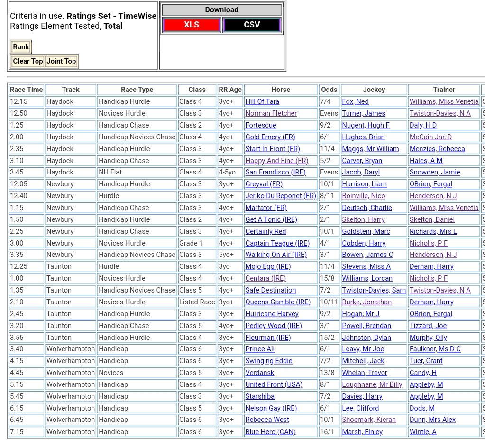Click the Horse column header
Image resolution: width=485 pixels, height=448 pixels.
pyautogui.click(x=281, y=90)
